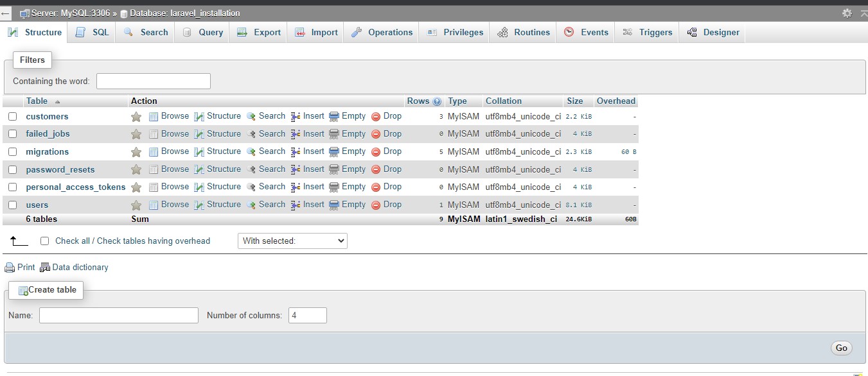The image size is (868, 376).
Task: Toggle the Check all checkbox
Action: (44, 241)
